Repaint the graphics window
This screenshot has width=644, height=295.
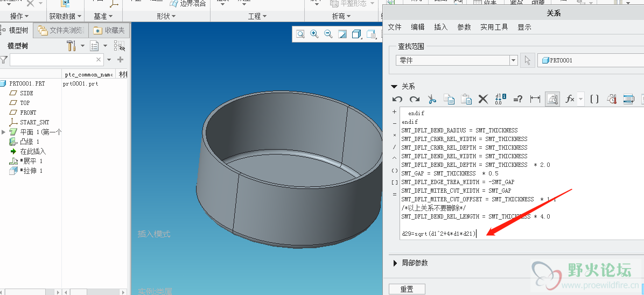click(x=342, y=34)
